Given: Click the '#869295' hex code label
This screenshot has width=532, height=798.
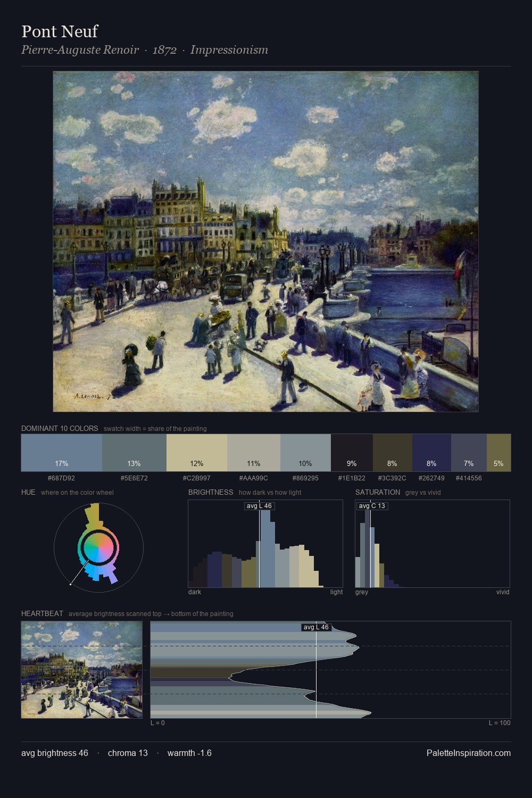Looking at the screenshot, I should (x=305, y=478).
